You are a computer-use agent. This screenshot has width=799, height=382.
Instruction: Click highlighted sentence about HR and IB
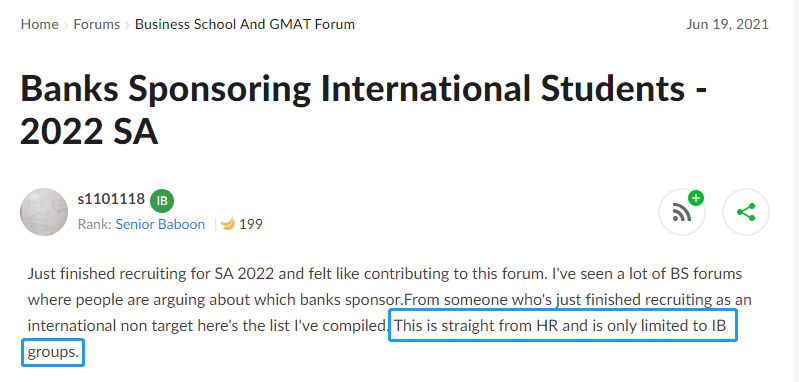563,325
